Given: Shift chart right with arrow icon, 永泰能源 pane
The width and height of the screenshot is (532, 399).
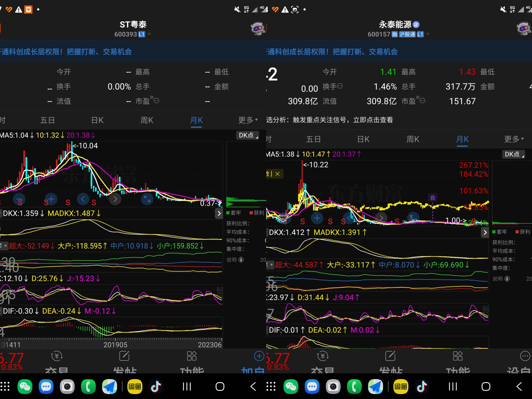Looking at the screenshot, I should [381, 218].
